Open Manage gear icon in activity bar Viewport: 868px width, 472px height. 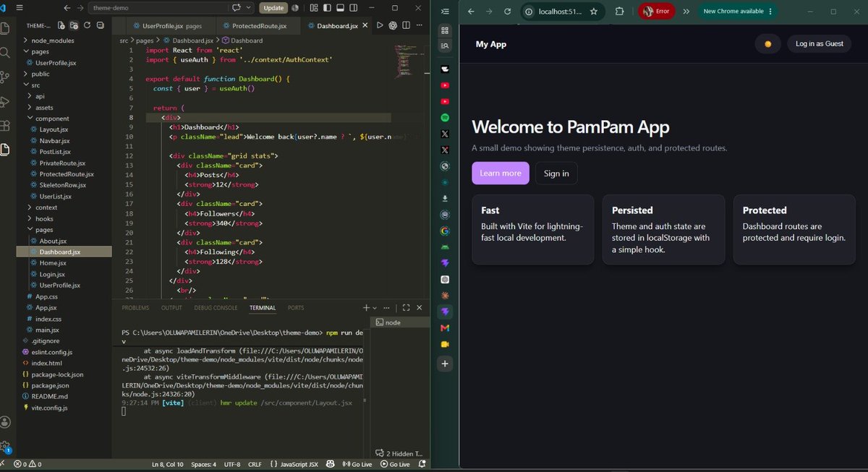(6, 446)
